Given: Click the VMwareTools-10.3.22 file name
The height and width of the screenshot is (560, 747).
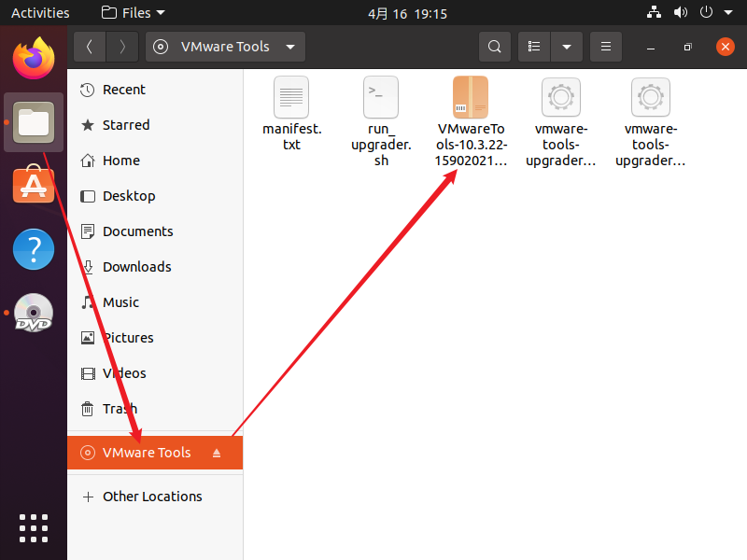Looking at the screenshot, I should coord(471,145).
